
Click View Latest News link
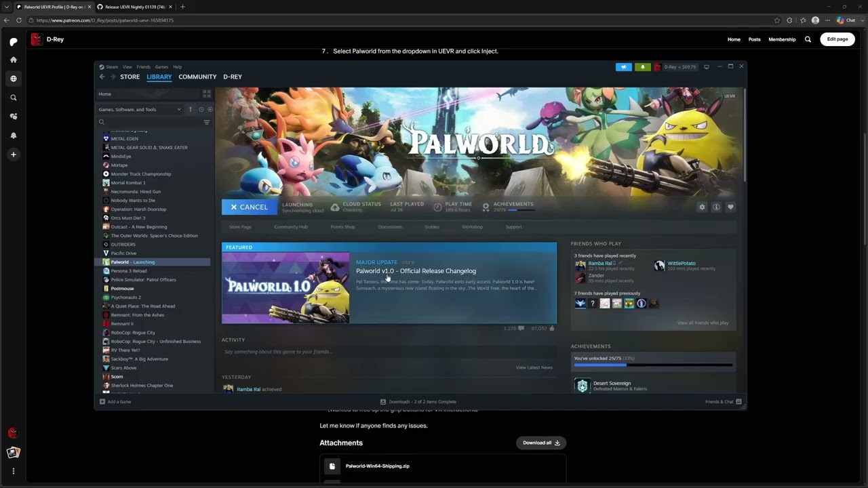534,367
